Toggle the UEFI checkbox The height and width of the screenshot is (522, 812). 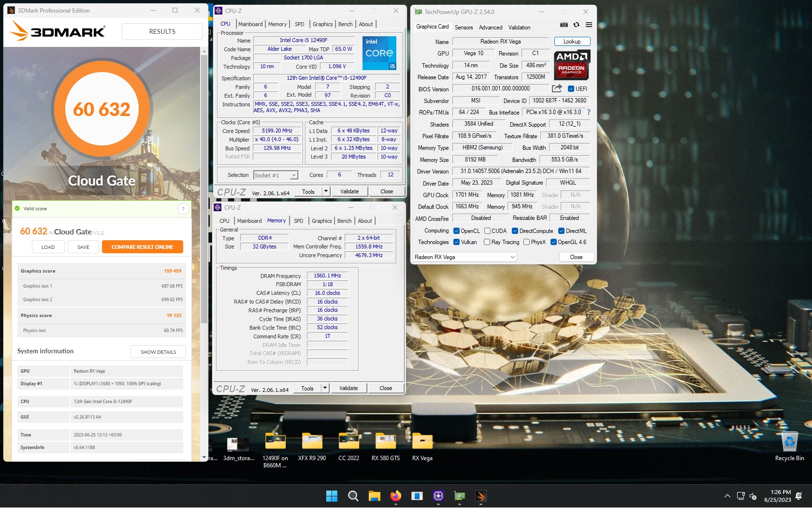[571, 89]
